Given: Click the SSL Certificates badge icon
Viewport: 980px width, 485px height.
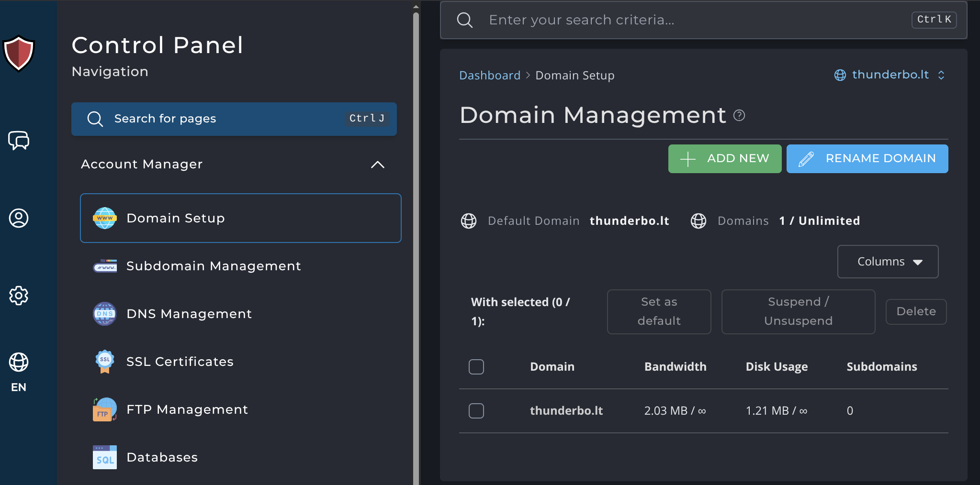Looking at the screenshot, I should point(105,362).
